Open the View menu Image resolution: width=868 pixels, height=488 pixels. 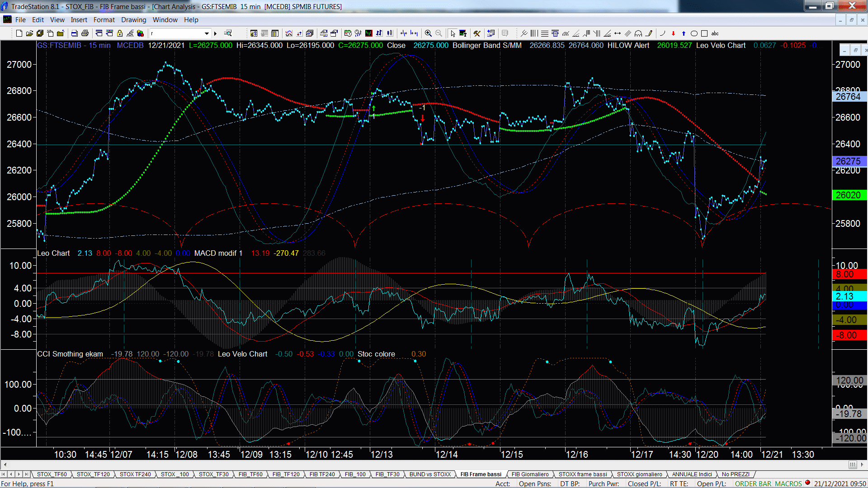[x=57, y=20]
